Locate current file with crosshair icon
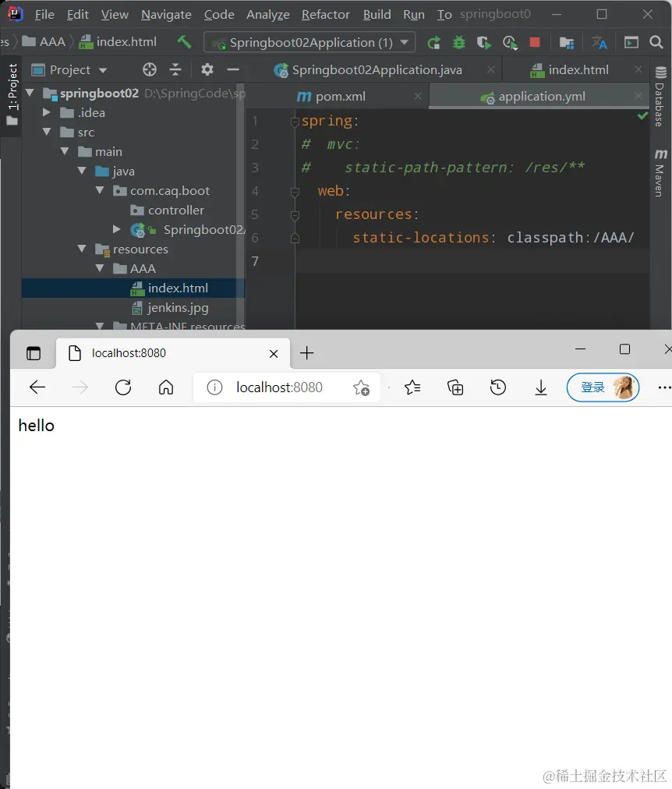Image resolution: width=672 pixels, height=789 pixels. coord(150,69)
